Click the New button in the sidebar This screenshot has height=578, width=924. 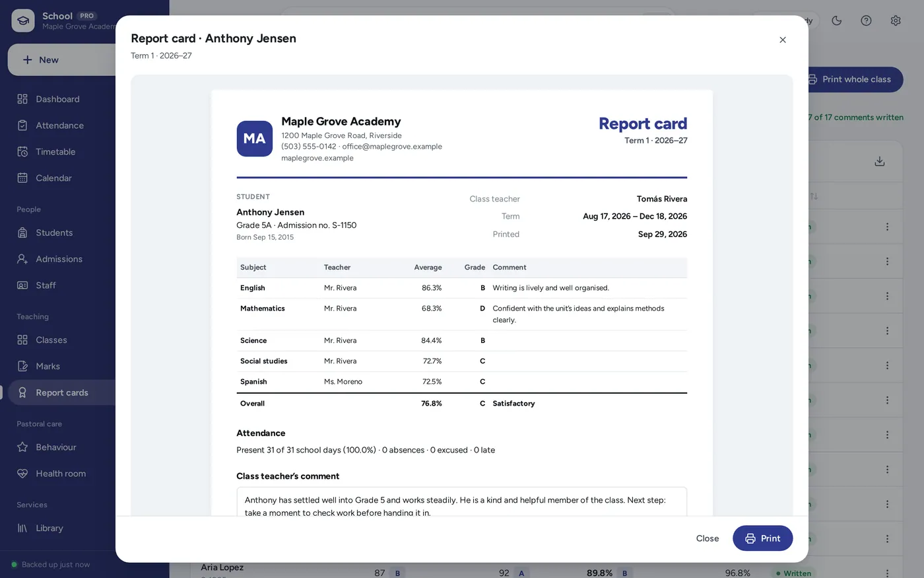click(63, 59)
